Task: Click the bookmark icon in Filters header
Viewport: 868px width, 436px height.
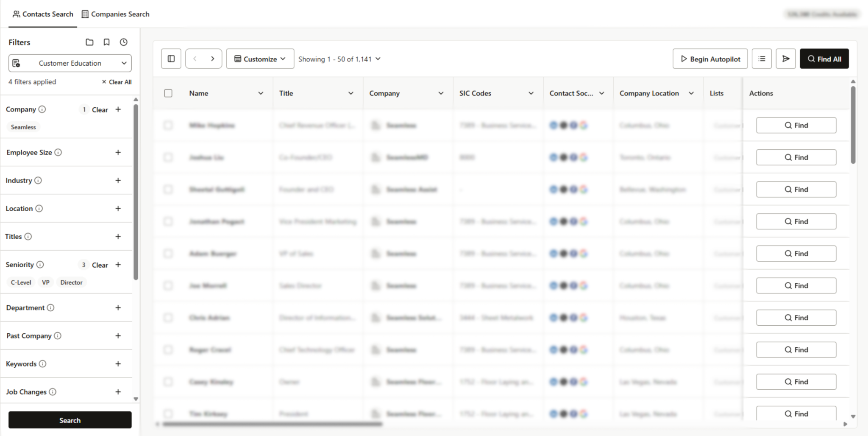Action: point(106,42)
